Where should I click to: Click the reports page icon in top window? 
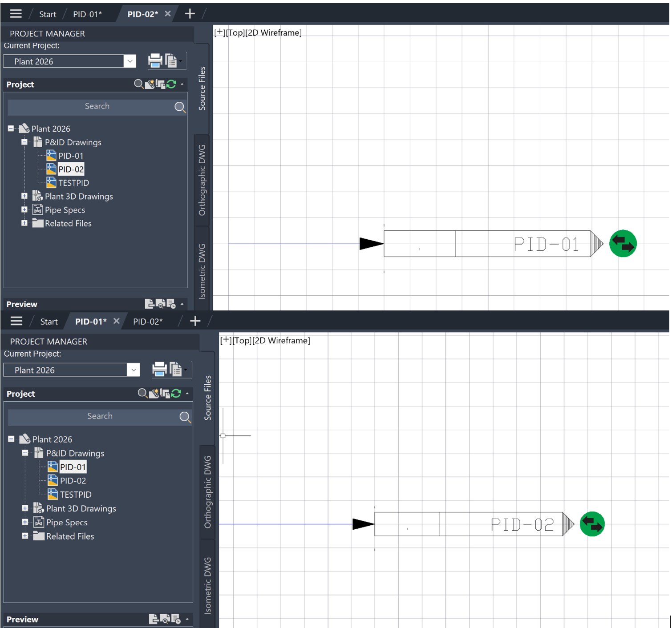(x=171, y=60)
